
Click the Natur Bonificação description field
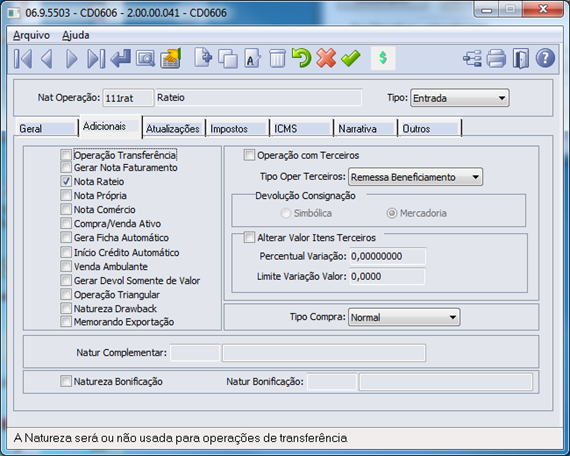click(x=446, y=382)
